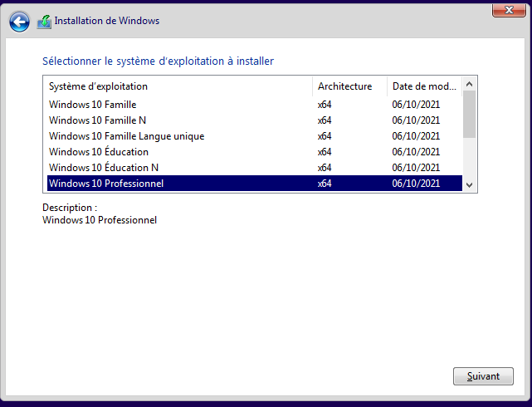Screen dimensions: 532x407
Task: Click the list's vertical scrollbar thumb
Action: click(470, 114)
